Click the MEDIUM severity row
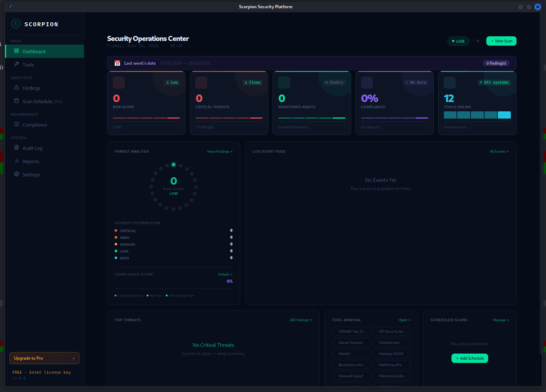The height and width of the screenshot is (392, 546). [x=174, y=244]
